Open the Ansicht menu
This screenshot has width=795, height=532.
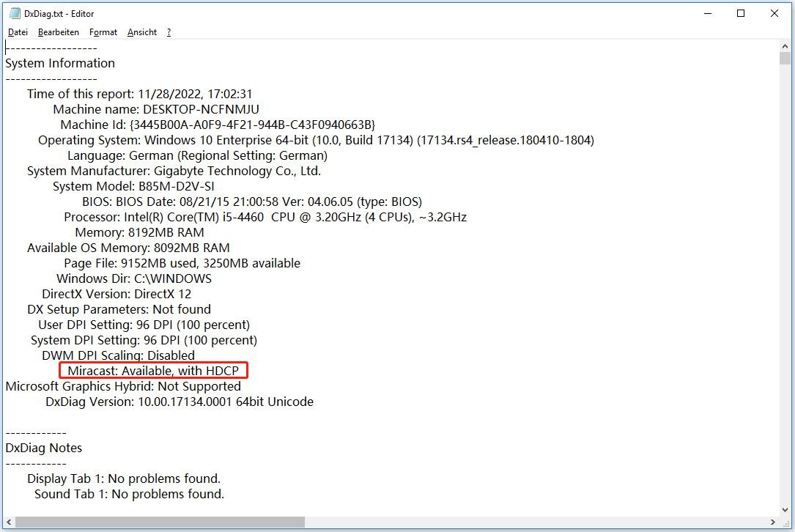(x=141, y=32)
